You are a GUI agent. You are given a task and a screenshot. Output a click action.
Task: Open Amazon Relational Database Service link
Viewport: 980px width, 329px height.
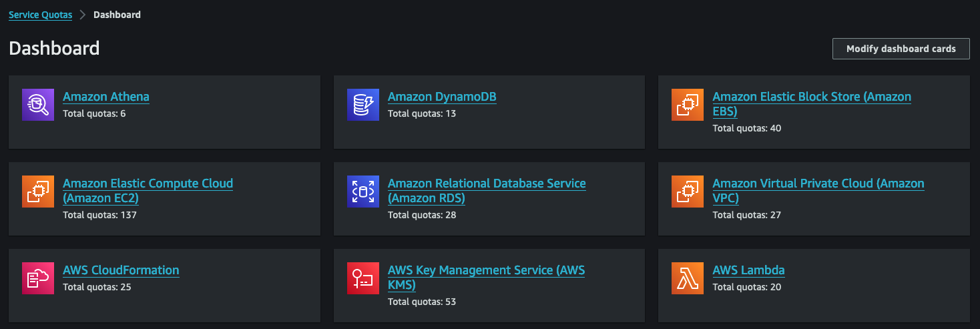coord(486,184)
